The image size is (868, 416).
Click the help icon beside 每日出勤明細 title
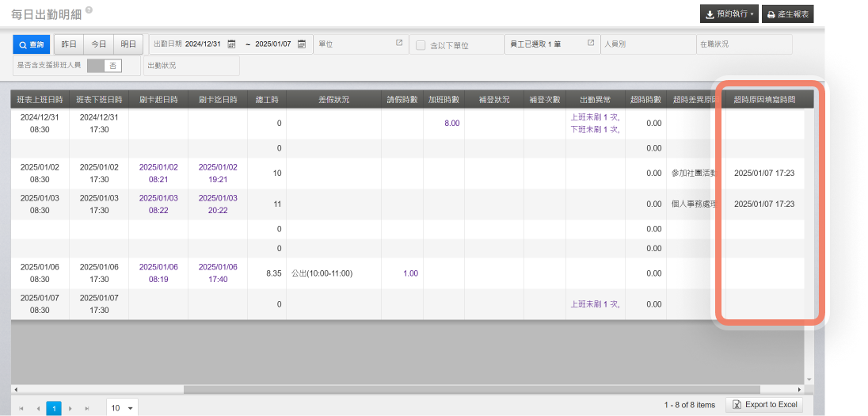pos(89,10)
